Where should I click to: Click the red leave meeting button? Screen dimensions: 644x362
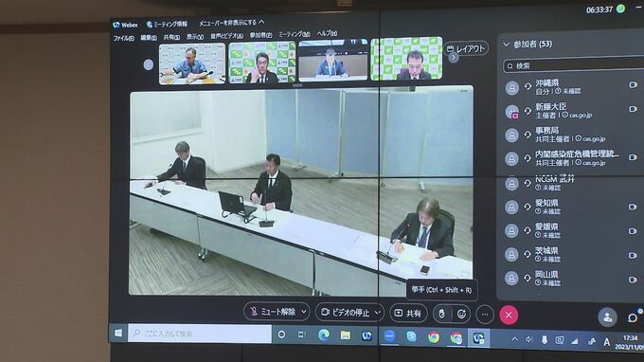(509, 316)
